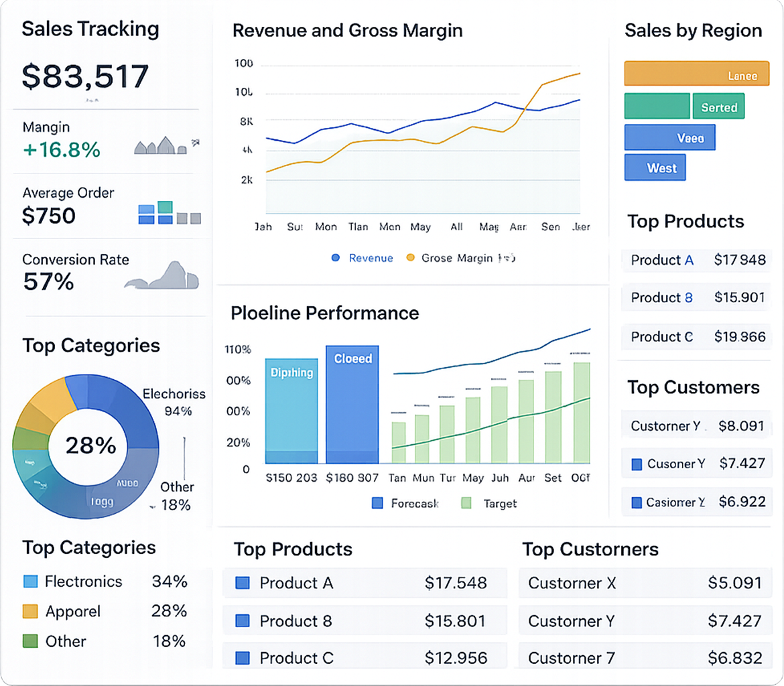This screenshot has width=784, height=686.
Task: Click blue icon beside $7.427 in Top Customers
Action: pyautogui.click(x=637, y=464)
